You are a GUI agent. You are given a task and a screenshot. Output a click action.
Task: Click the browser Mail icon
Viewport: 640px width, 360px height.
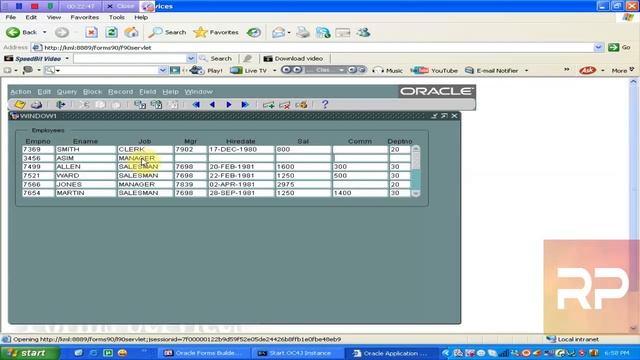(x=278, y=32)
